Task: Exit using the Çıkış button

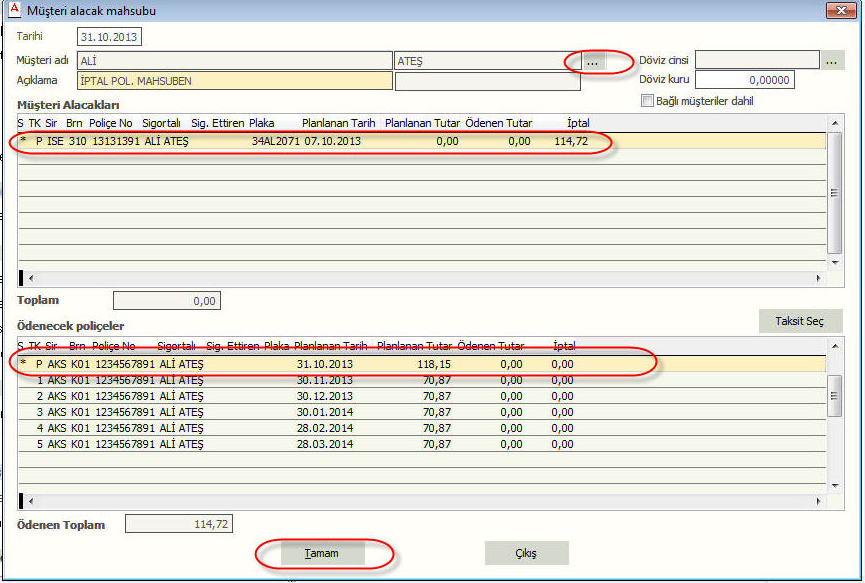Action: coord(526,553)
